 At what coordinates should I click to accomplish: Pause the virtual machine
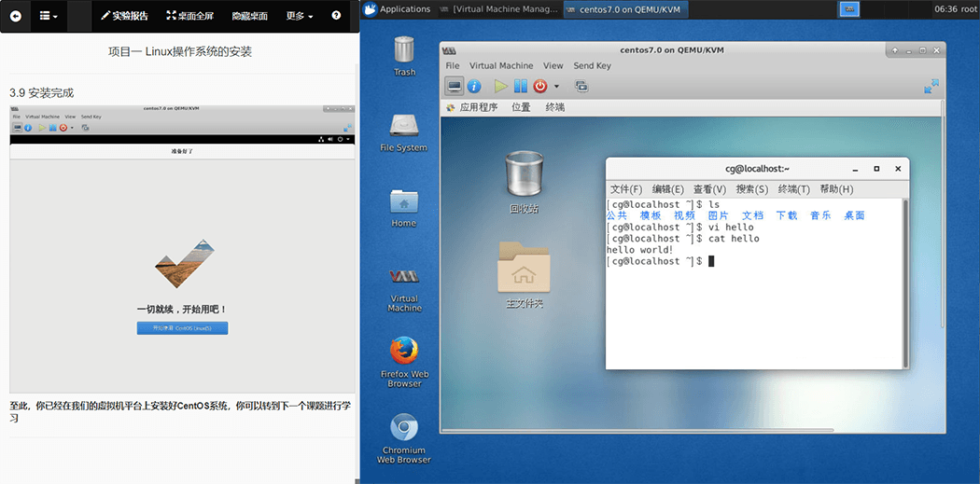(x=520, y=86)
